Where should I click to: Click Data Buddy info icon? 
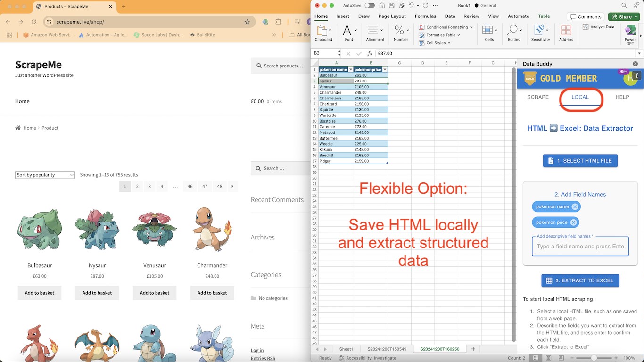pyautogui.click(x=636, y=75)
